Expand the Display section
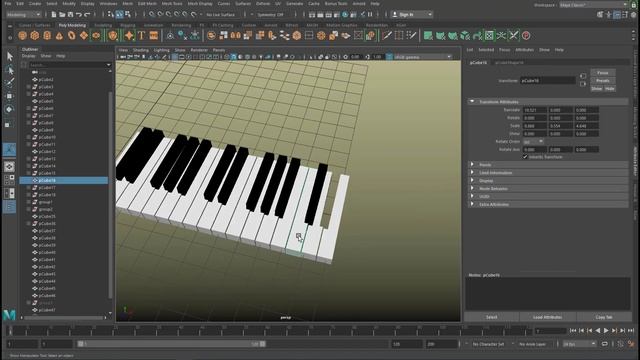The height and width of the screenshot is (360, 640). coord(548,180)
